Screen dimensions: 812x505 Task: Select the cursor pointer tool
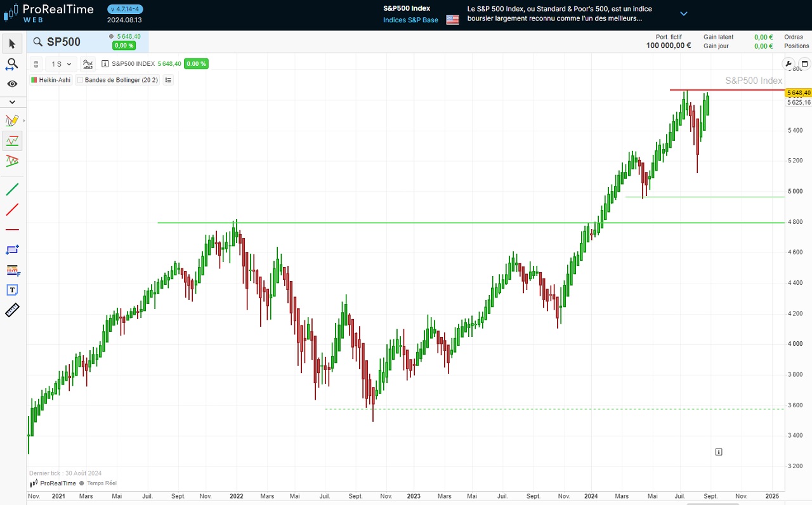pyautogui.click(x=12, y=44)
